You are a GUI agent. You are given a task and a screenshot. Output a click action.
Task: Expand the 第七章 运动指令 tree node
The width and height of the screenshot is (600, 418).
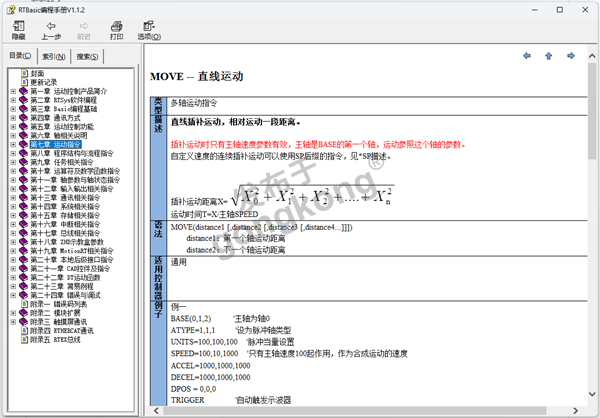(12, 145)
